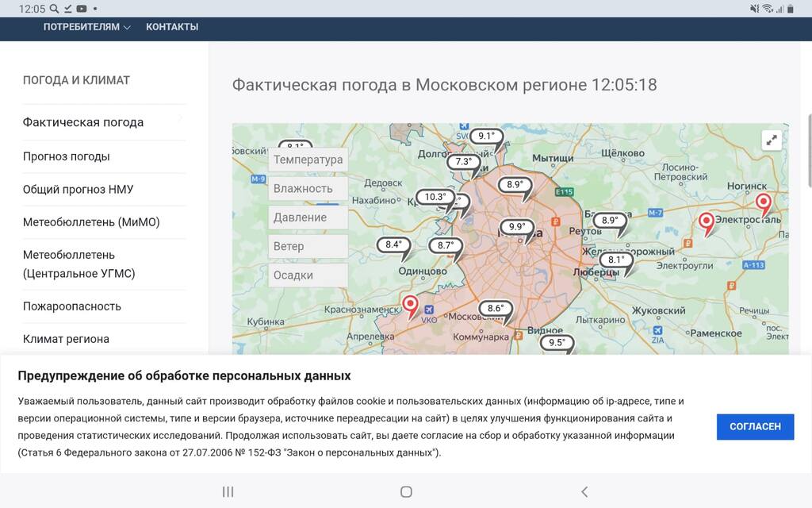Expand the ПОТРЕБИТЕЛЯМ dropdown menu
This screenshot has height=508, width=812.
click(86, 27)
